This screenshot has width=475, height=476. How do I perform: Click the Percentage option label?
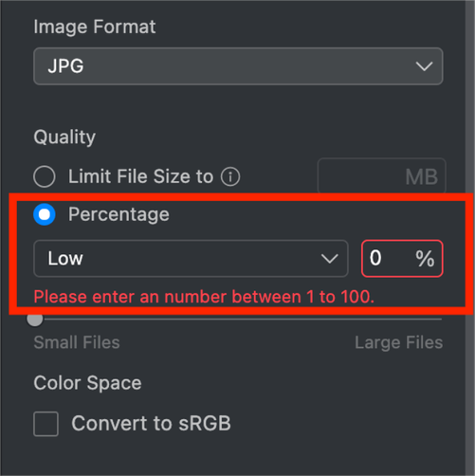pos(119,214)
